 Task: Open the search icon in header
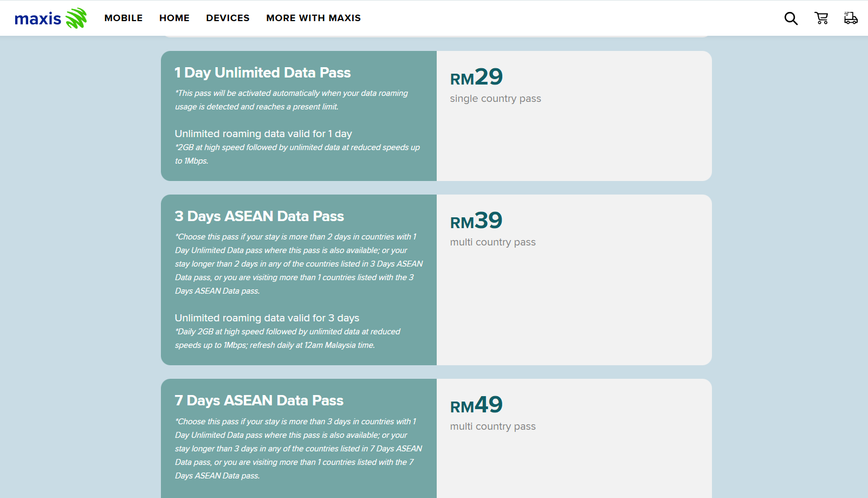pos(791,18)
